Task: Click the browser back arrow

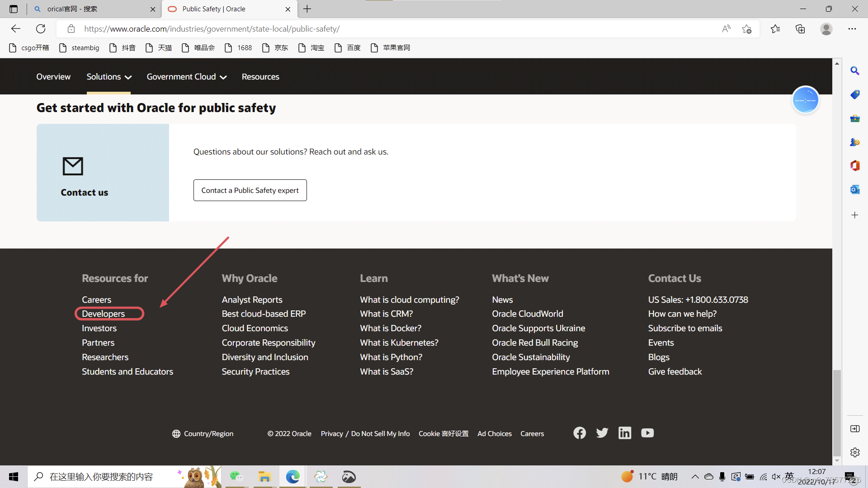Action: [16, 29]
